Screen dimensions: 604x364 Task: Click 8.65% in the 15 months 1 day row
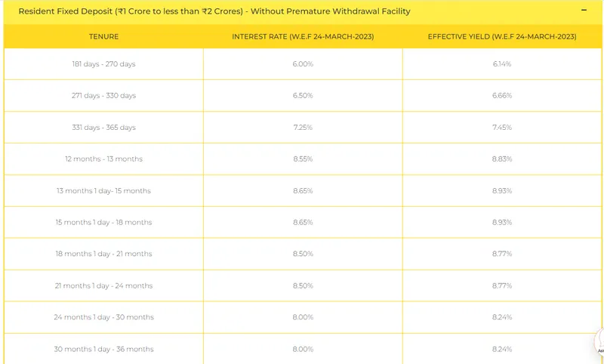(x=303, y=222)
